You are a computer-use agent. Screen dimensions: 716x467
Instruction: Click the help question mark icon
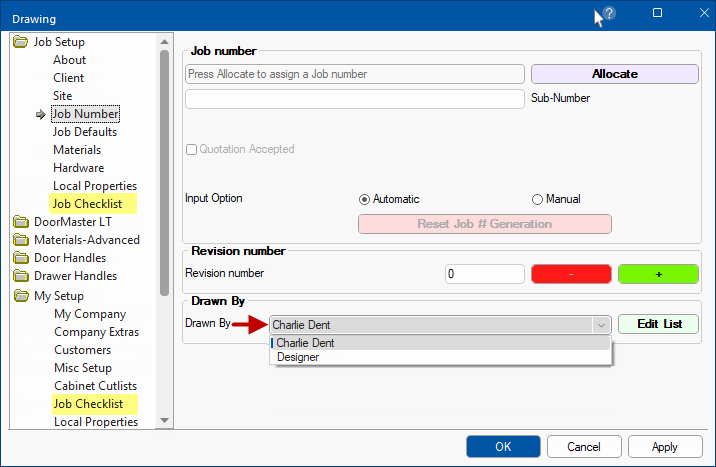[x=609, y=13]
